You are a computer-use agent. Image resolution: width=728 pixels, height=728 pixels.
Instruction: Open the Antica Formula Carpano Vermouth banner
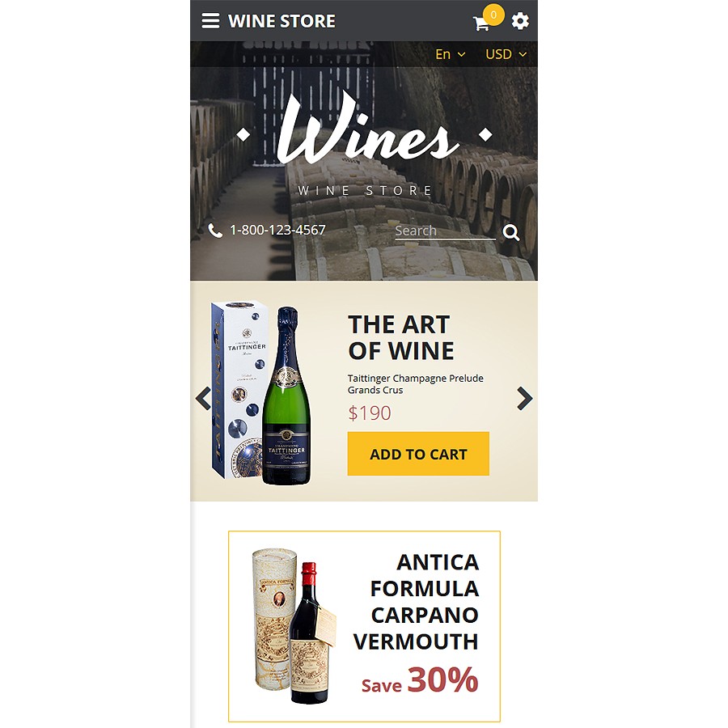[x=365, y=626]
